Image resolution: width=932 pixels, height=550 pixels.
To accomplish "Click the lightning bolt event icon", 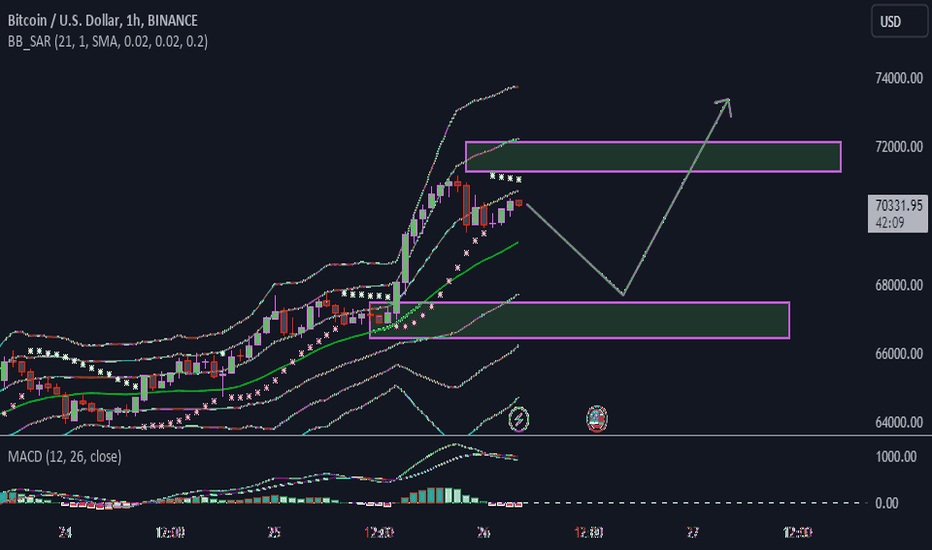I will (519, 419).
